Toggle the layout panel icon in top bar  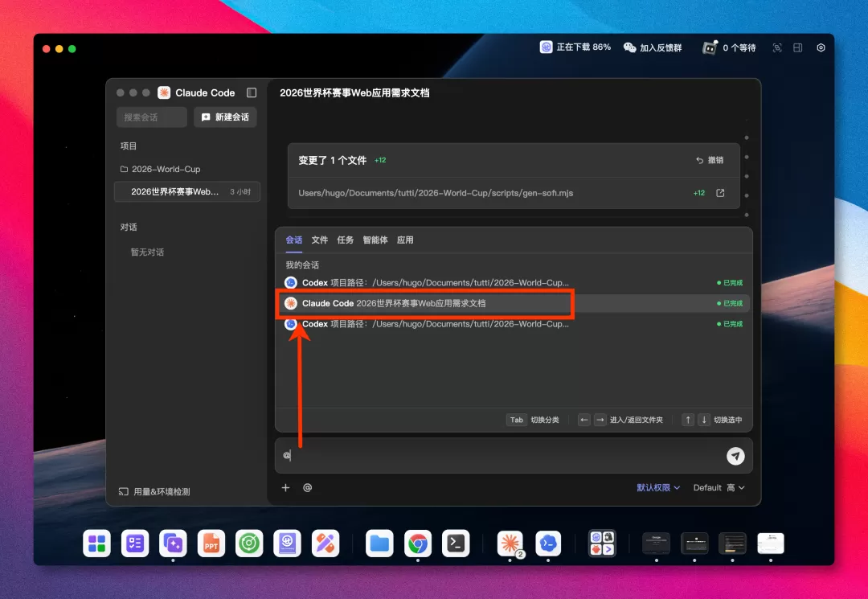798,47
